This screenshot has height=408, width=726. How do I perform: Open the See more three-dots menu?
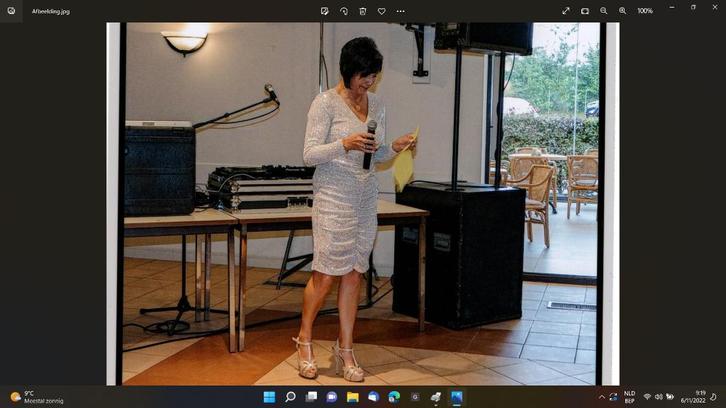coord(400,11)
